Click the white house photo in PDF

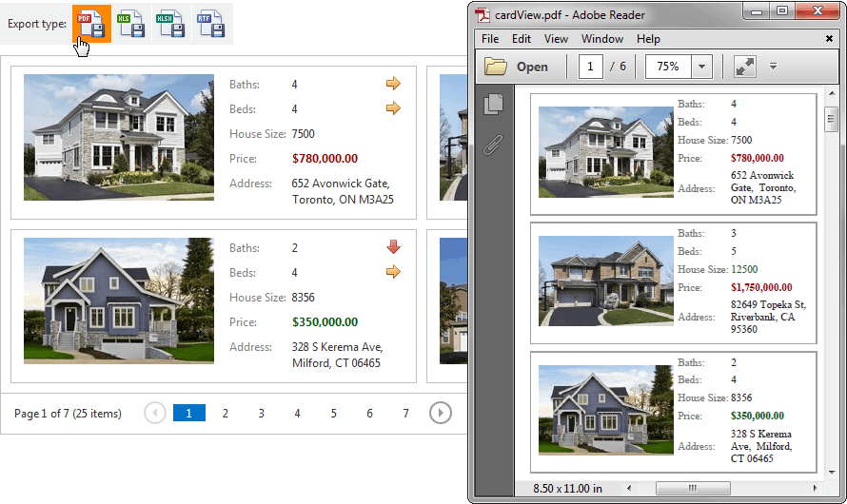606,152
